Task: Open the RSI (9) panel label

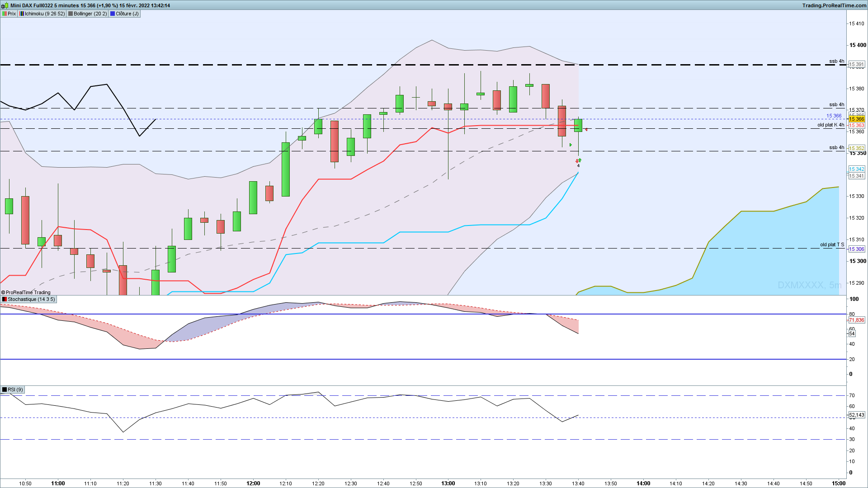Action: click(x=15, y=389)
